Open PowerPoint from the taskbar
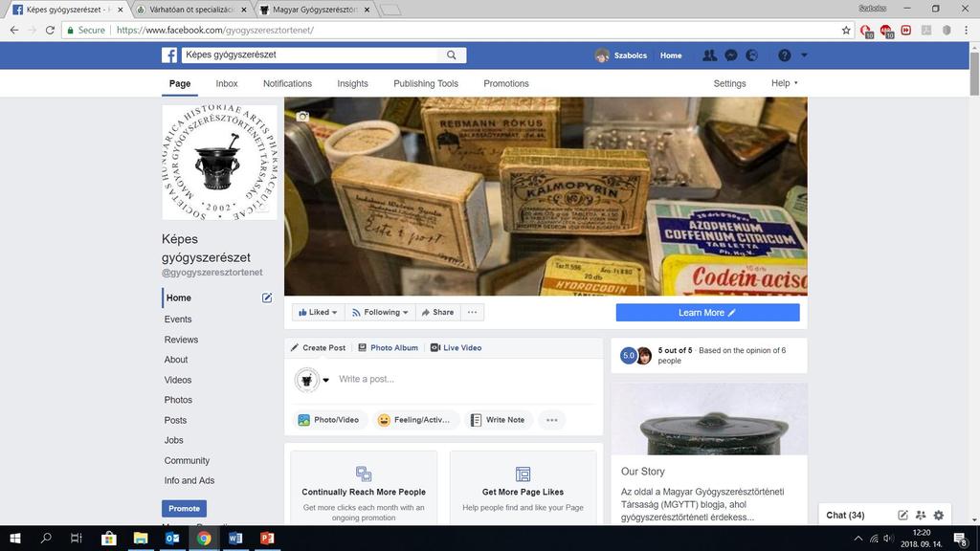The height and width of the screenshot is (551, 980). [x=267, y=538]
